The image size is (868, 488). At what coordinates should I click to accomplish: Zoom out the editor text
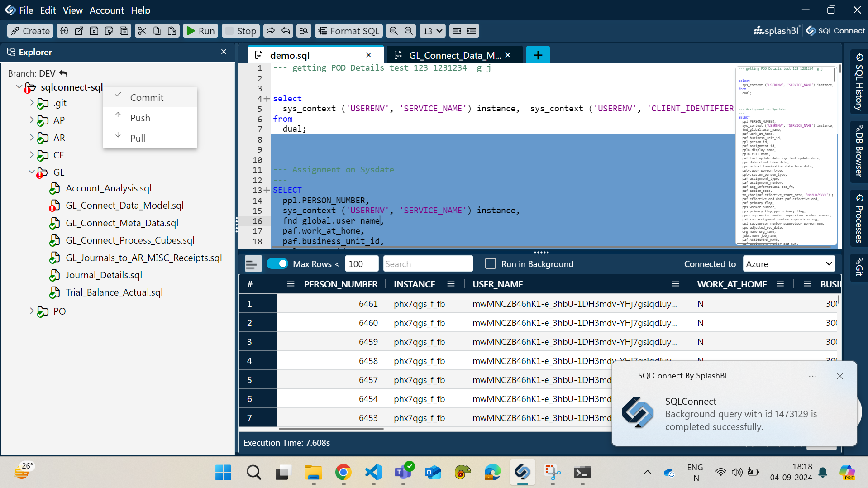408,31
